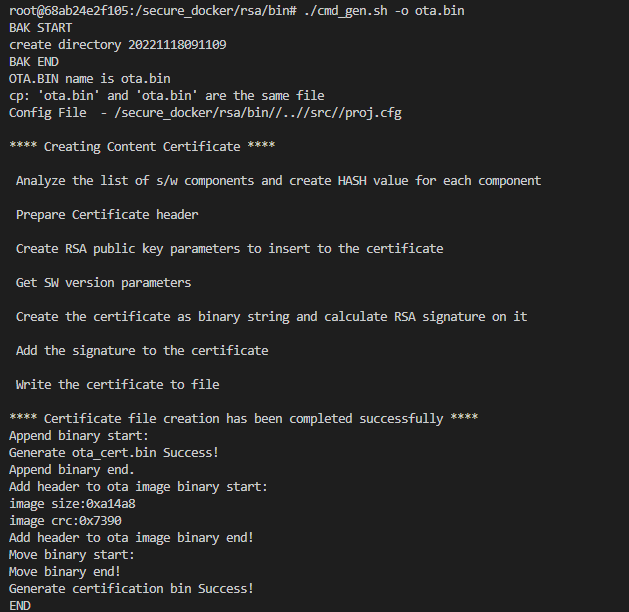629x612 pixels.
Task: Click 'OTA.BIN name is ota.bin' line
Action: point(90,79)
